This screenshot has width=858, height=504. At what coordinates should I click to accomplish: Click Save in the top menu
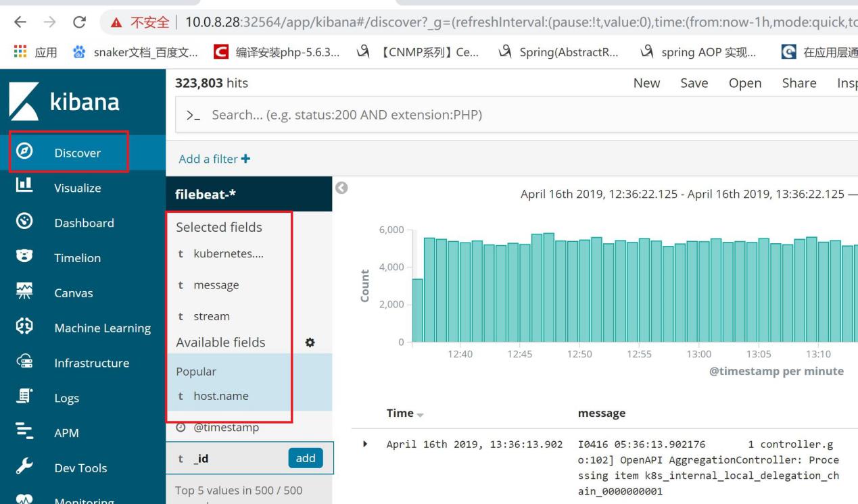694,83
